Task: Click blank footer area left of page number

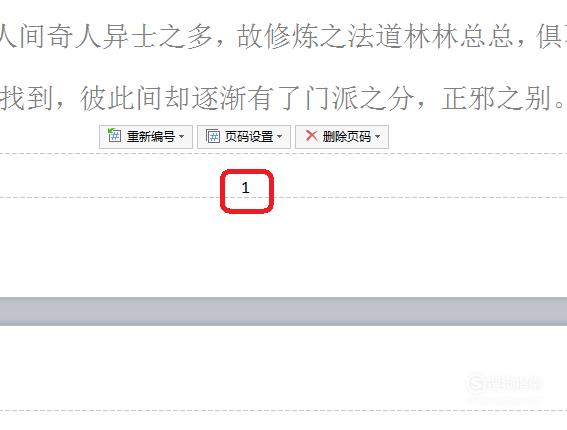Action: (x=108, y=175)
